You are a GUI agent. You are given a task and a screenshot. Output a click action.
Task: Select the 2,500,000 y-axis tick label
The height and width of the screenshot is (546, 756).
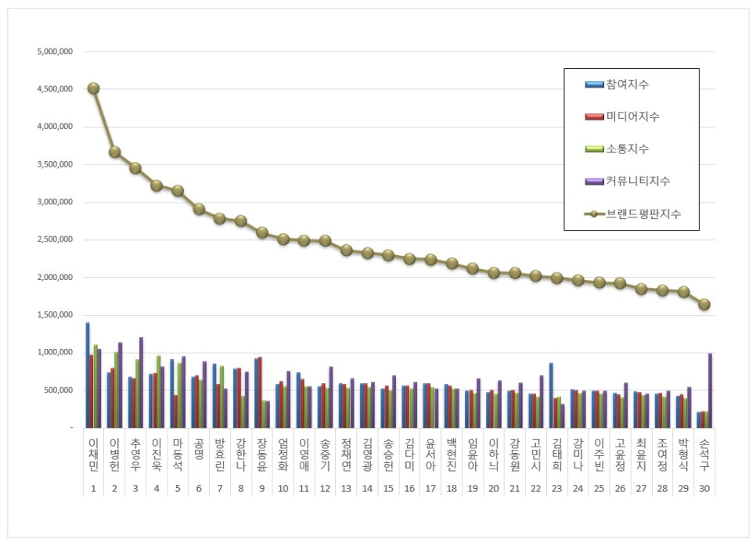55,240
